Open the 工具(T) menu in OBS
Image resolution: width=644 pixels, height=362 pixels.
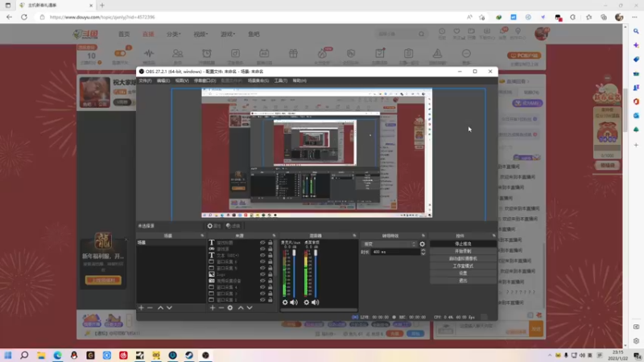(280, 80)
